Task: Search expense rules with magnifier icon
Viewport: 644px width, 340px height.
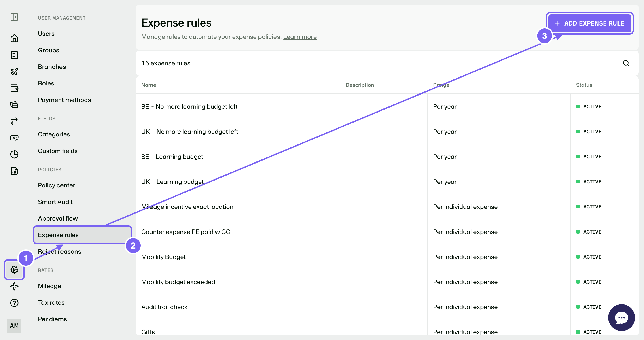Action: pos(626,63)
